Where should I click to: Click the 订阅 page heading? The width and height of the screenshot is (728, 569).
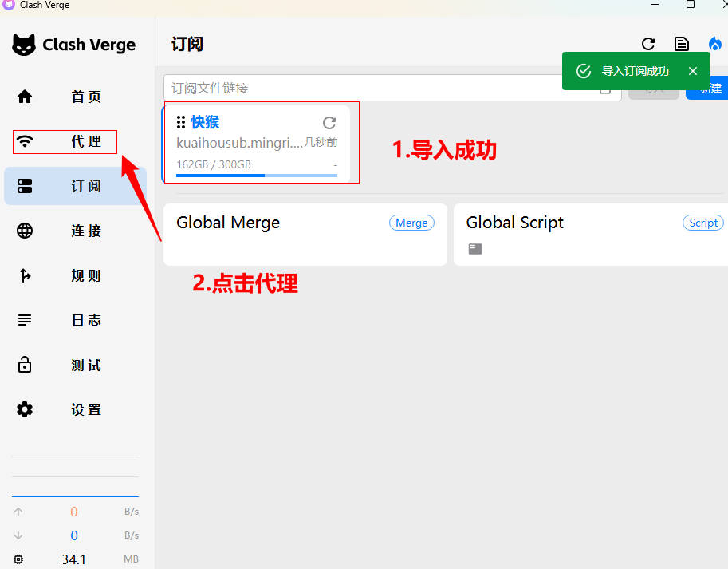pos(187,44)
